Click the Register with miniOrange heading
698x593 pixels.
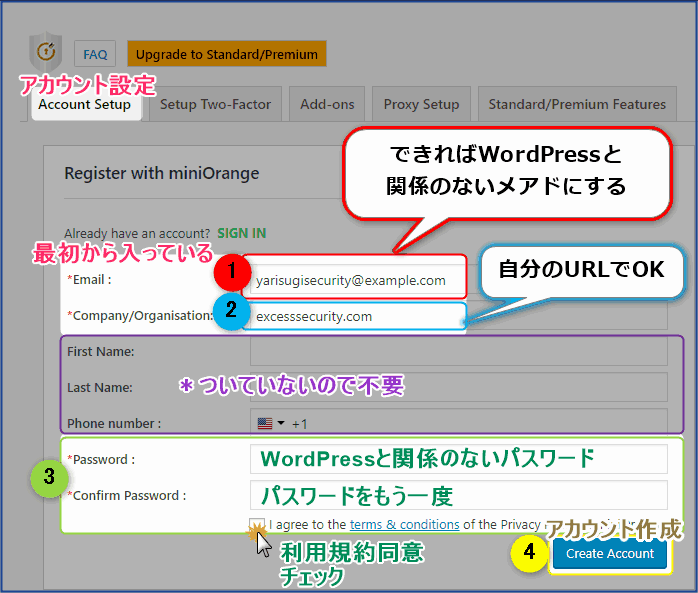click(162, 173)
